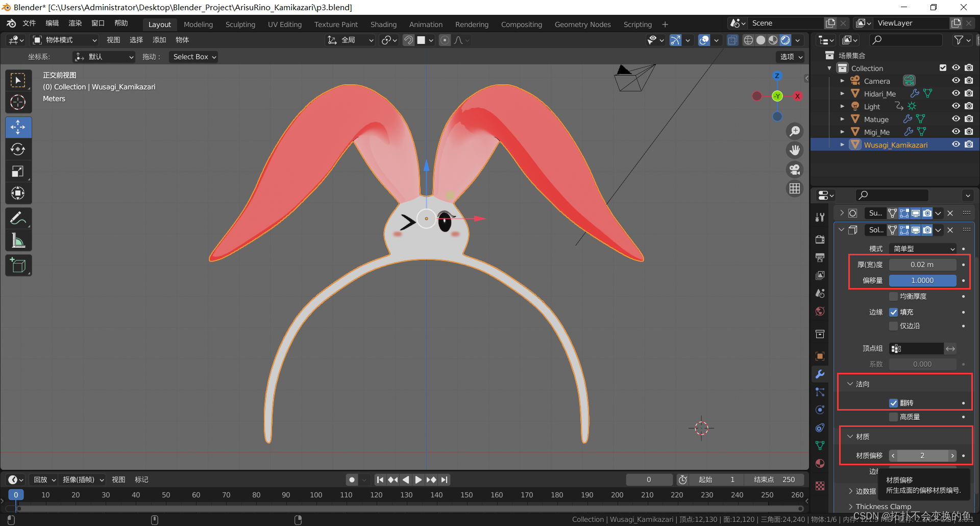This screenshot has height=526, width=980.
Task: Choose the Annotate pencil tool
Action: [x=18, y=219]
